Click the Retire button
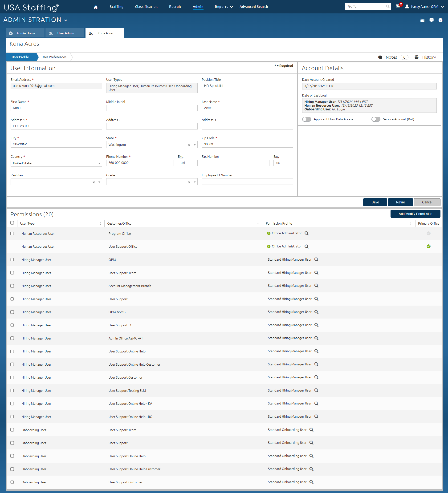Image resolution: width=448 pixels, height=493 pixels. pyautogui.click(x=400, y=202)
